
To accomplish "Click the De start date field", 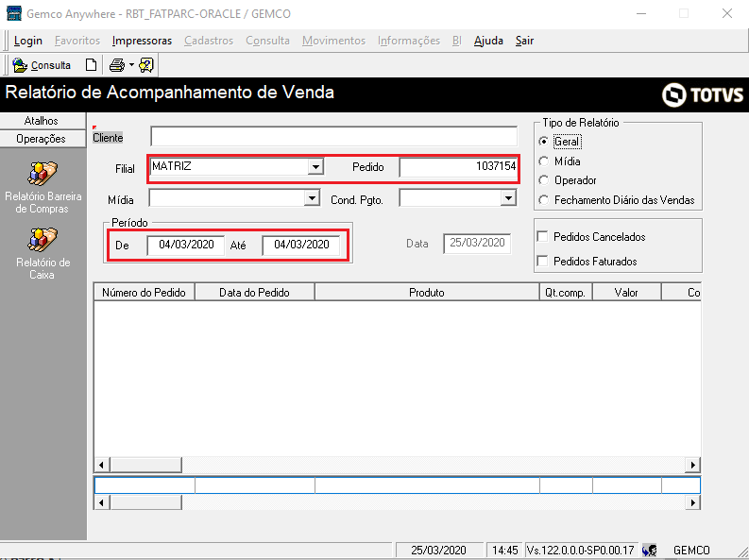I will [x=186, y=245].
